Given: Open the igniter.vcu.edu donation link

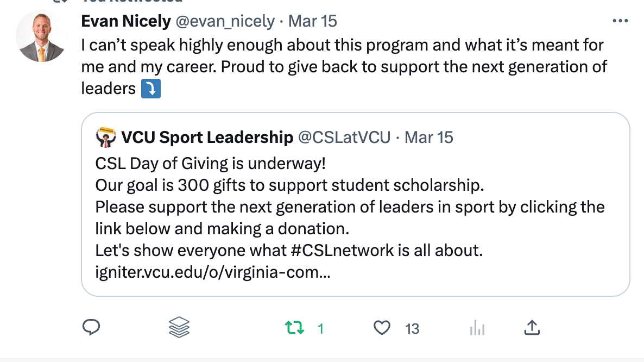Looking at the screenshot, I should pyautogui.click(x=212, y=272).
